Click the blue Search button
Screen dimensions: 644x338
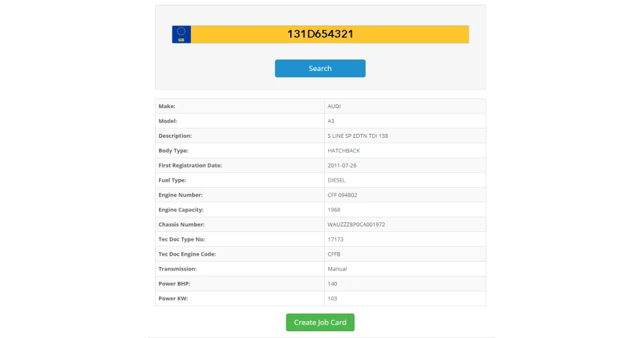(x=320, y=68)
